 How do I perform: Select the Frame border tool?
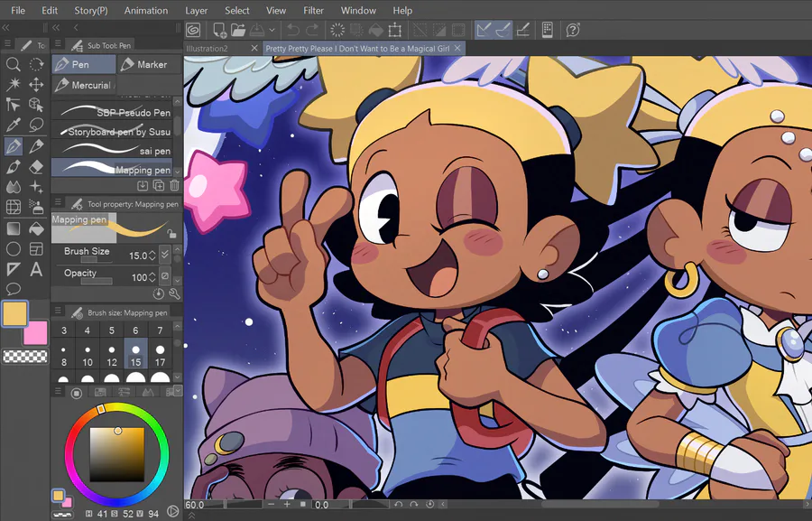pos(36,249)
